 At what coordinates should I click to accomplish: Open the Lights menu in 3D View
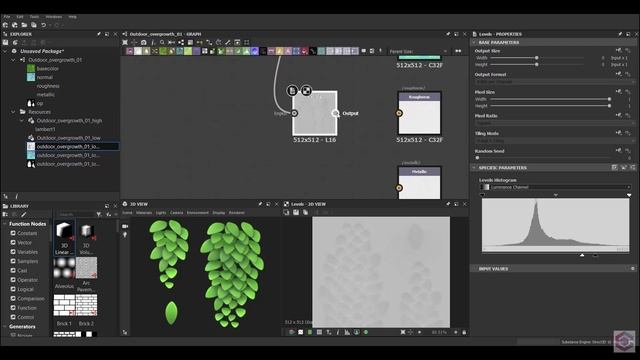click(x=161, y=213)
